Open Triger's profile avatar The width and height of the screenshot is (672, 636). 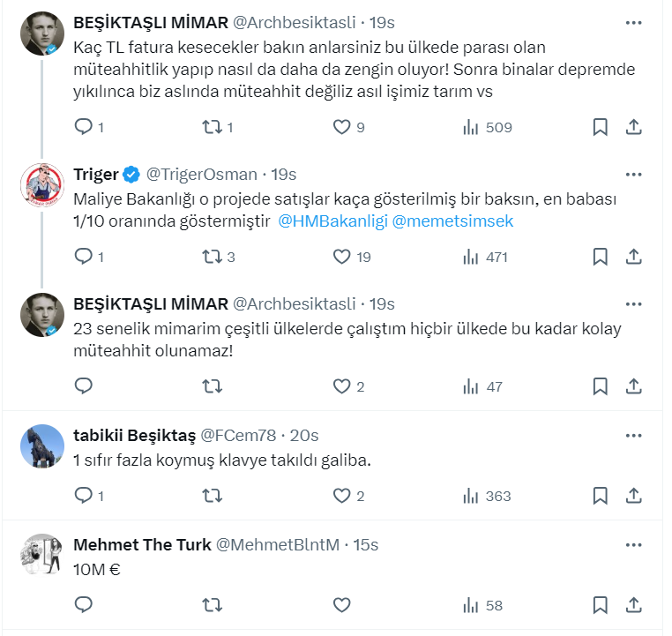[41, 184]
